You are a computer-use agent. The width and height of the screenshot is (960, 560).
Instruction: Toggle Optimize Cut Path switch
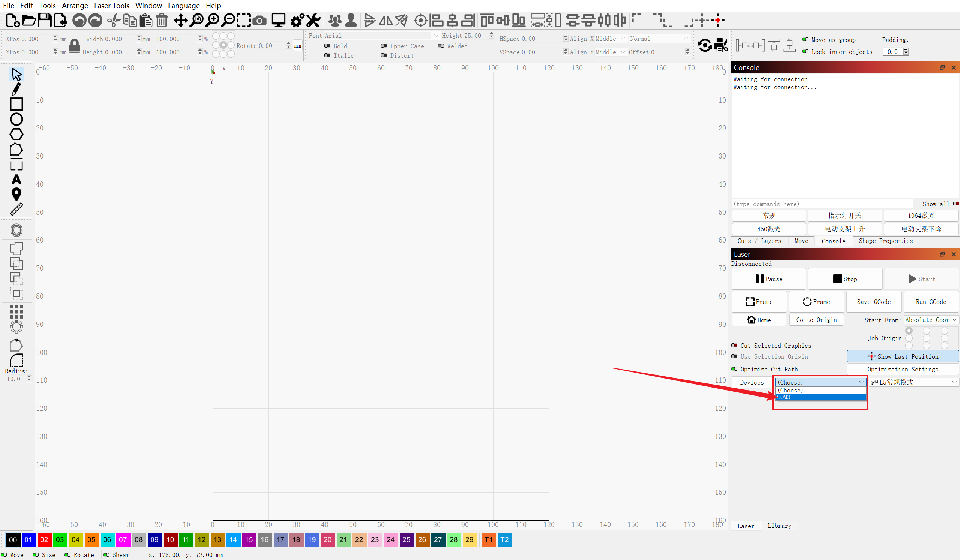[x=734, y=369]
